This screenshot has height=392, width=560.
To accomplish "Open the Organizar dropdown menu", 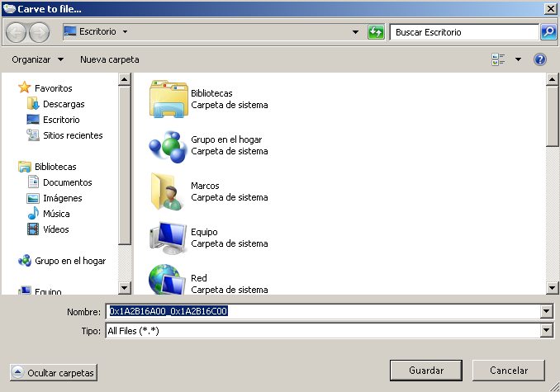I will (38, 59).
